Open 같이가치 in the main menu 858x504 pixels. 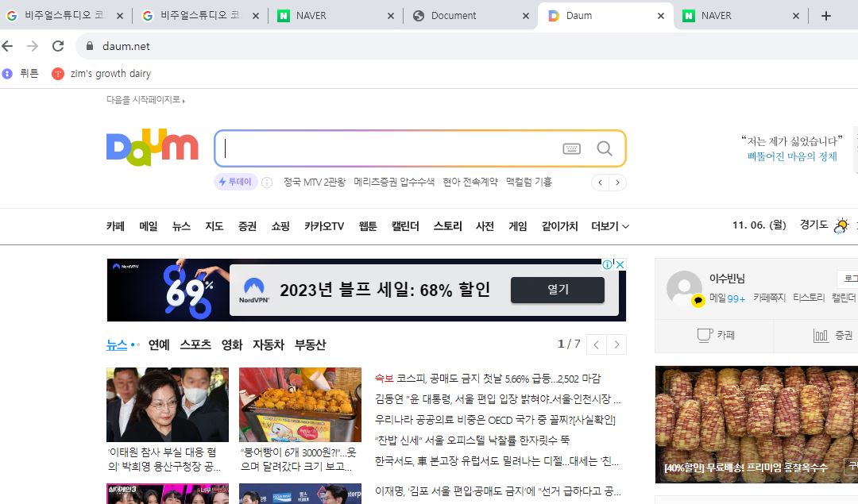(560, 225)
